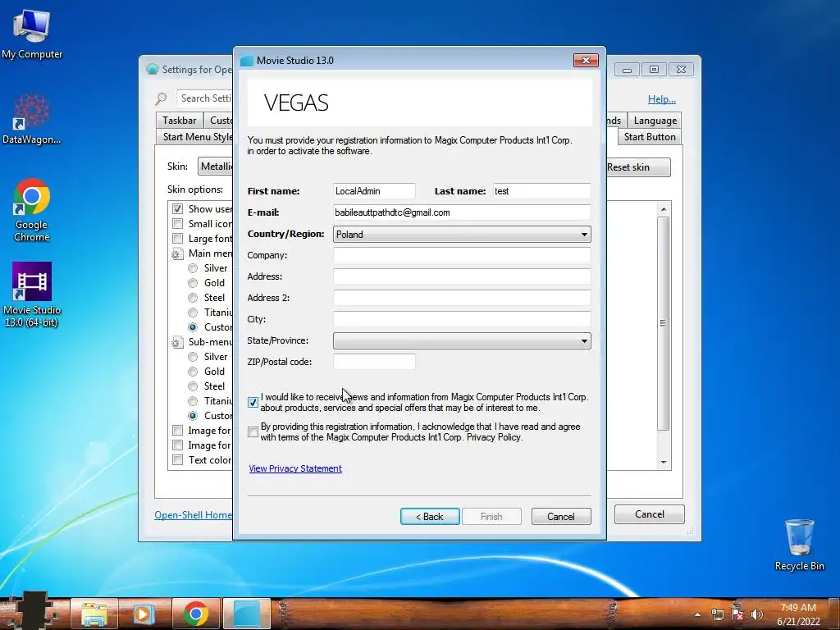
Task: Launch Google Chrome desktop shortcut
Action: point(32,210)
